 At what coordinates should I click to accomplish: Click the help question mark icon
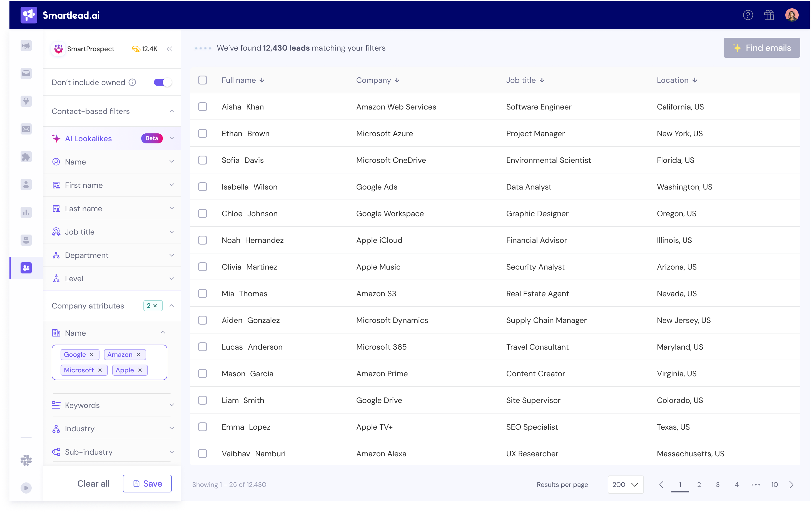point(748,15)
